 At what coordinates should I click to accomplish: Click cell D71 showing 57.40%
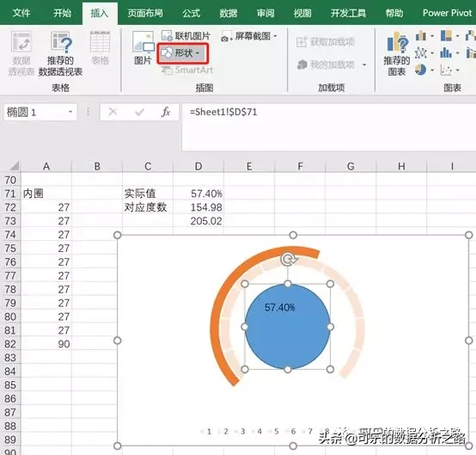tap(198, 194)
